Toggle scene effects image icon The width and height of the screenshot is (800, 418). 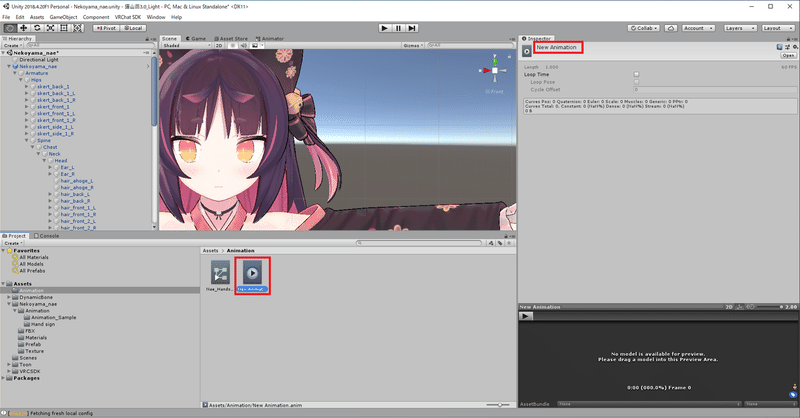255,45
